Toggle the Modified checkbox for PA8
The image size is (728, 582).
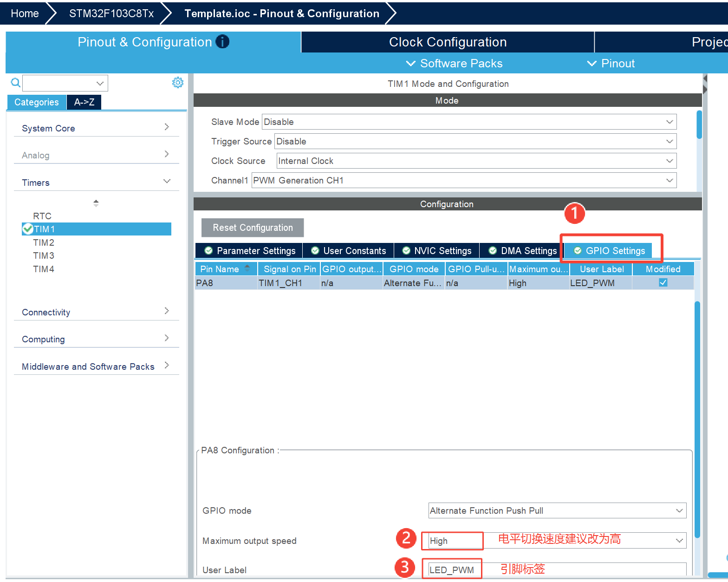point(663,282)
